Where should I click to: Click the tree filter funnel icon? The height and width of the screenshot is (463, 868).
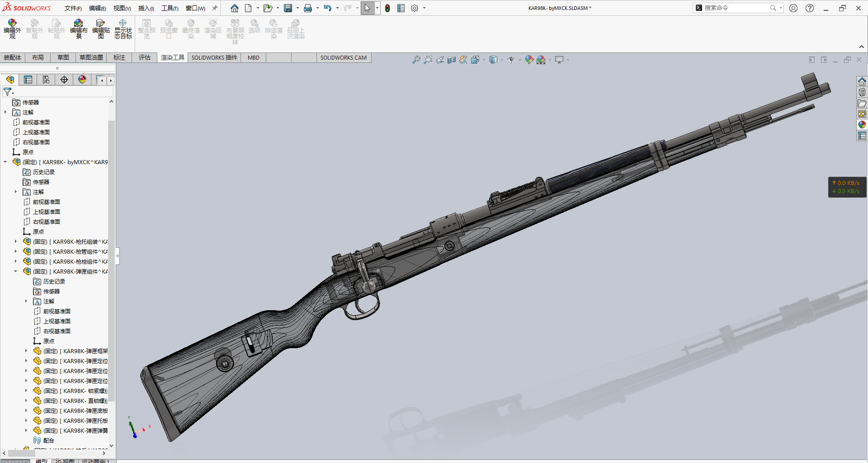(x=8, y=92)
